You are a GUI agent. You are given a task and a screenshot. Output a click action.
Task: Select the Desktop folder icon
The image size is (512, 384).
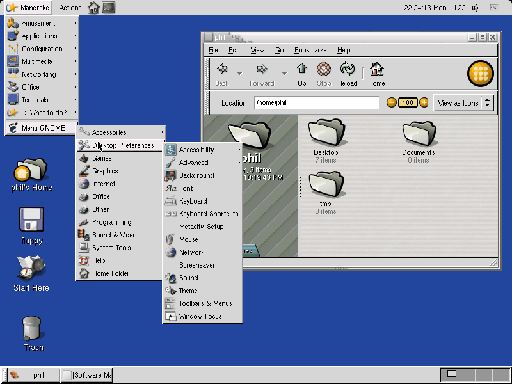click(326, 132)
